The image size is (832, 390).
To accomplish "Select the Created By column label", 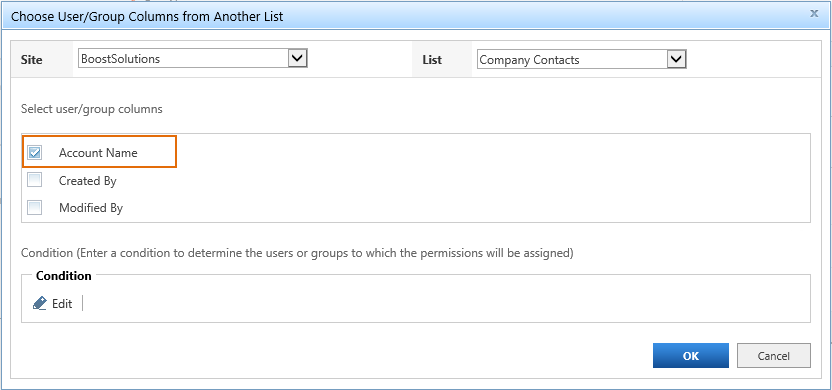I will point(88,180).
